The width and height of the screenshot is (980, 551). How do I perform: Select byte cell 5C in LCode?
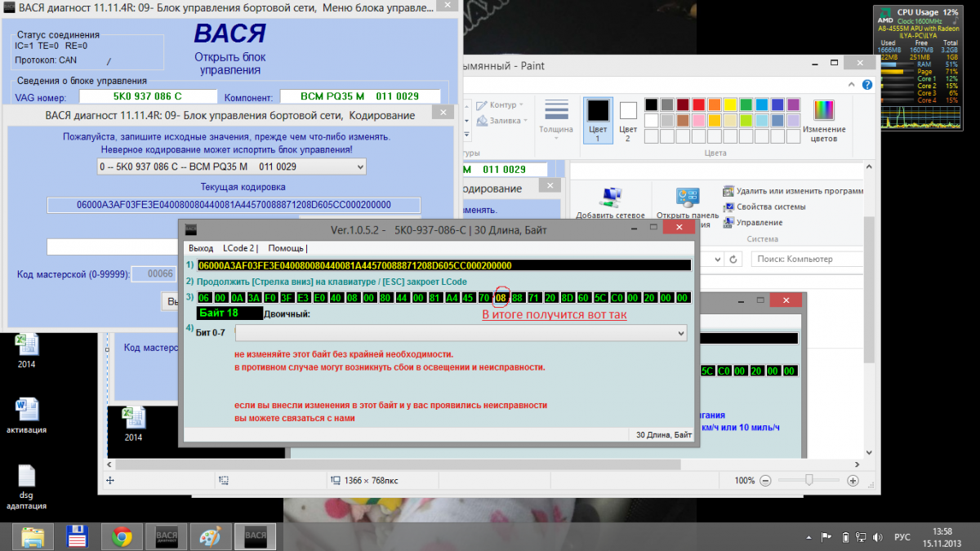pos(600,297)
